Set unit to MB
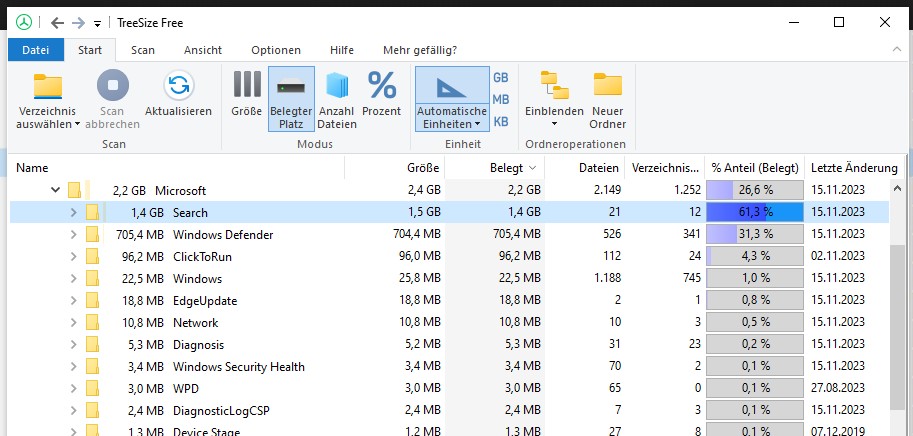Screen dimensions: 913x436 coord(501,100)
